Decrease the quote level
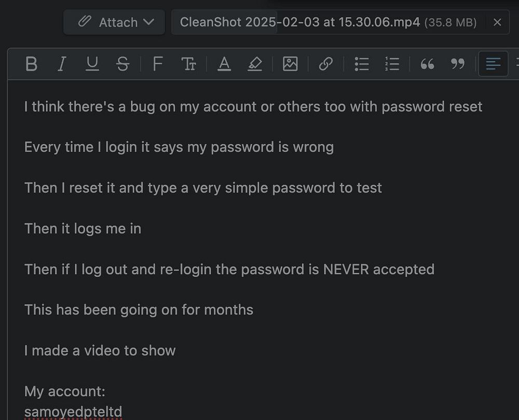The width and height of the screenshot is (519, 420). point(457,64)
